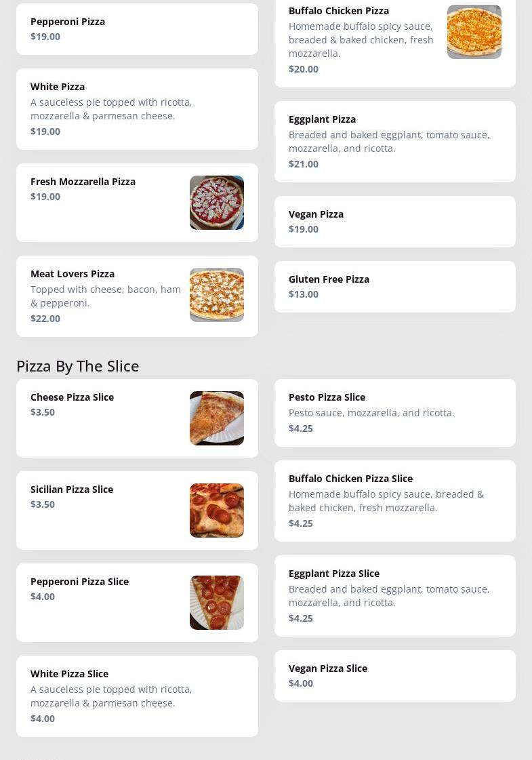Screen dimensions: 532x760
Task: Click the Vegan Pizza Slice item
Action: tap(394, 676)
